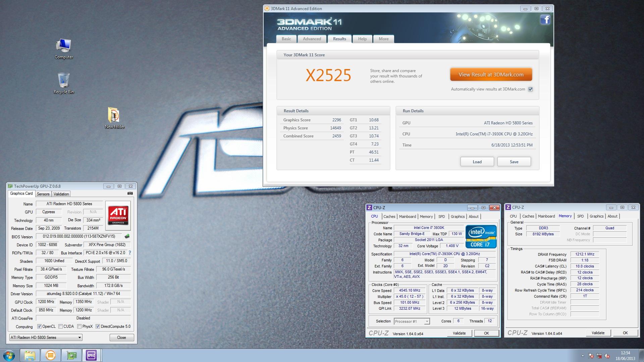Image resolution: width=644 pixels, height=362 pixels.
Task: Open the More tab in 3DMark 11
Action: coord(384,39)
